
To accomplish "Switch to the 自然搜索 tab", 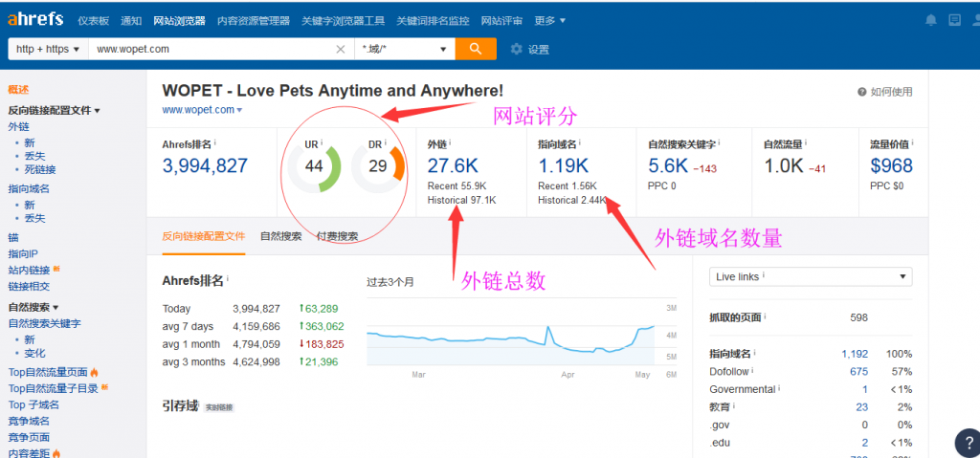I will (280, 236).
